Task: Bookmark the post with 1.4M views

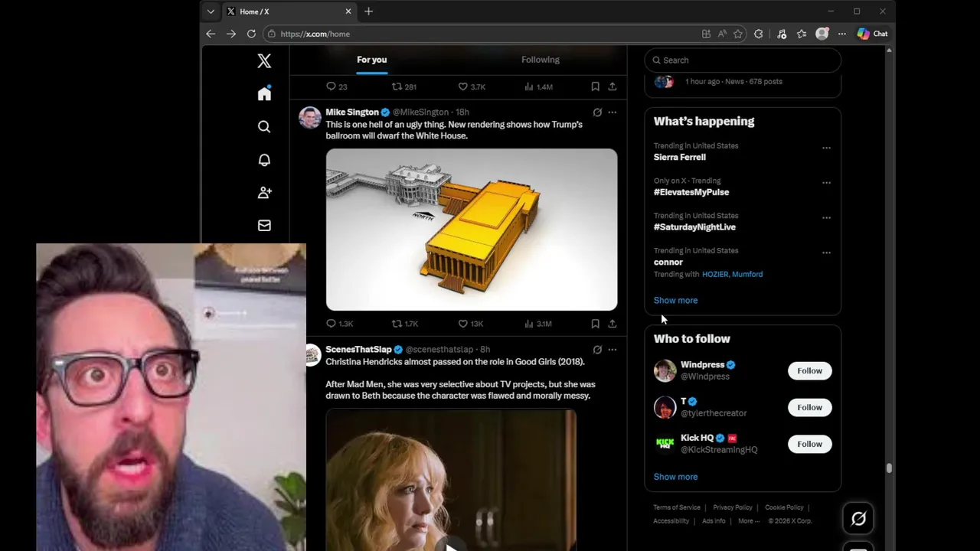Action: 595,86
